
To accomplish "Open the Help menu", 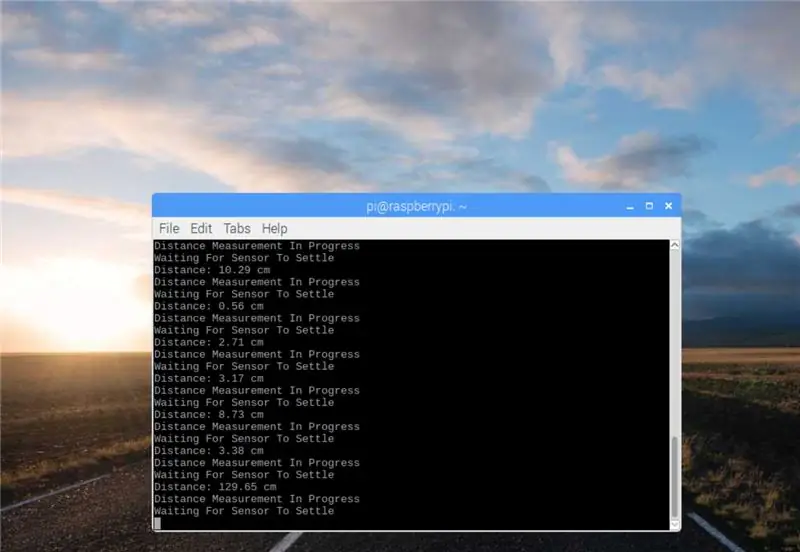I will (x=274, y=229).
